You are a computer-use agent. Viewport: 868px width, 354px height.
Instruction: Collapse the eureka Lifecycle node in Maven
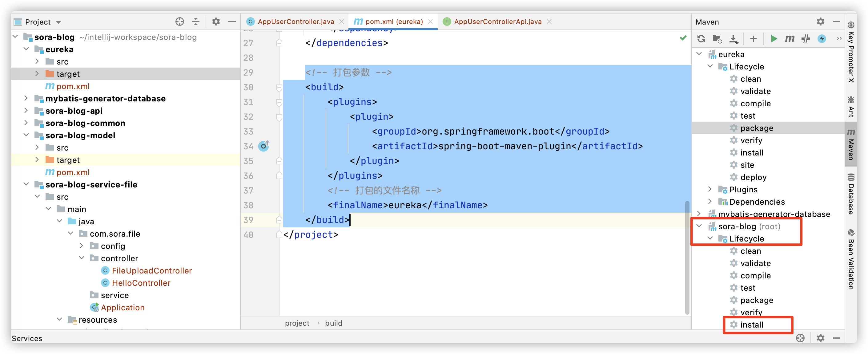(710, 66)
